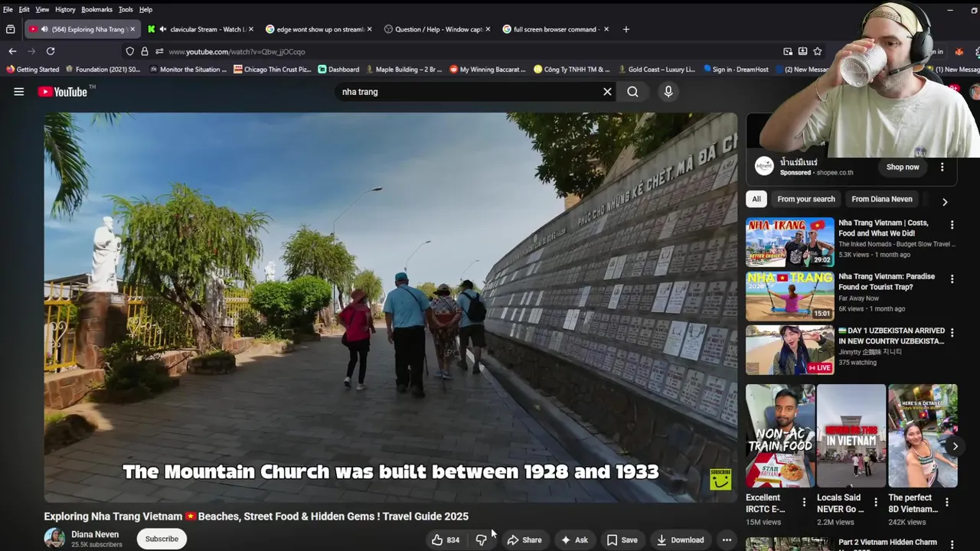Switch to full screen browser command tab
Image resolution: width=980 pixels, height=551 pixels.
pos(556,29)
